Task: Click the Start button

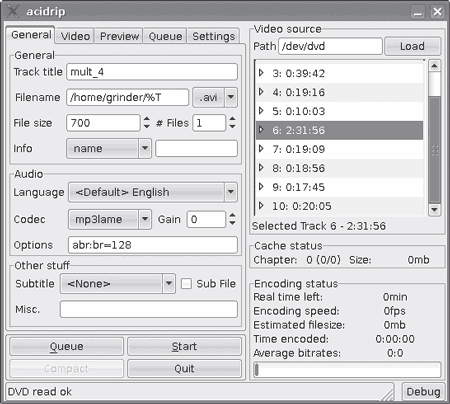Action: 184,347
